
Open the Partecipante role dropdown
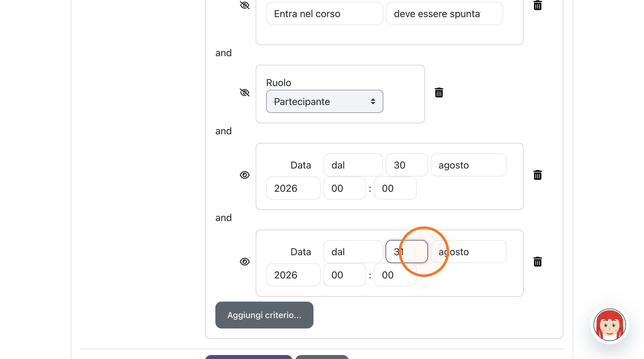[324, 101]
